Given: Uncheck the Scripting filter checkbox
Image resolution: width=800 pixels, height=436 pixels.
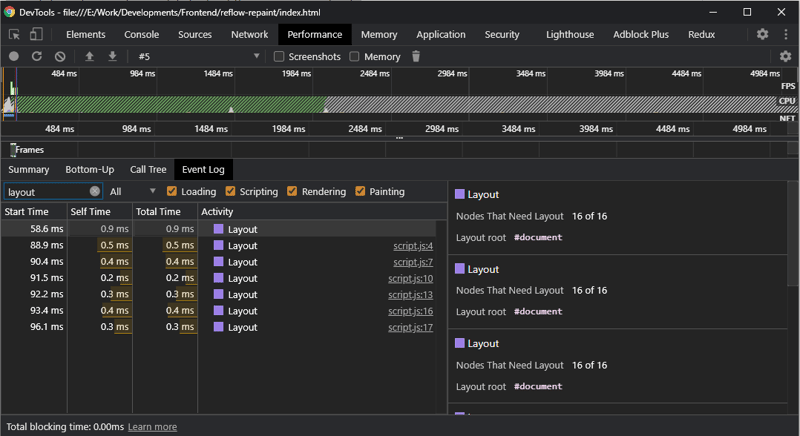Looking at the screenshot, I should tap(231, 191).
